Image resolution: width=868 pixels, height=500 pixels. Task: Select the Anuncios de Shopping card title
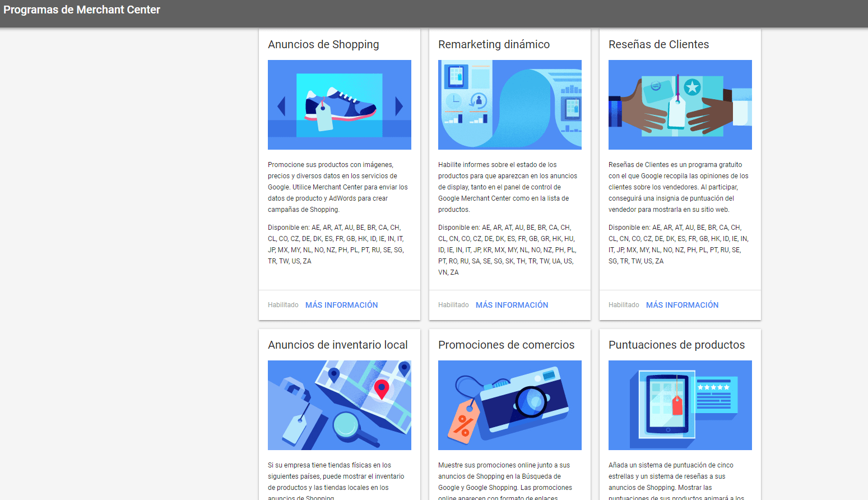click(323, 44)
